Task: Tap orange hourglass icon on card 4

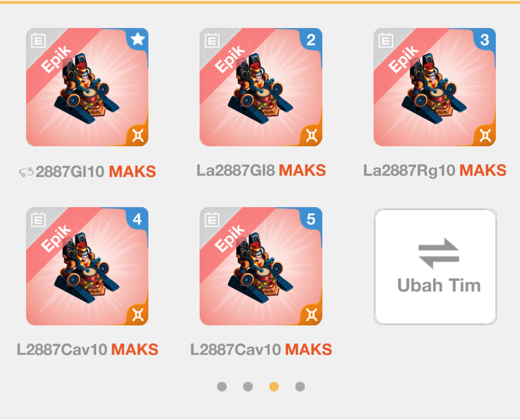Action: coord(138,315)
